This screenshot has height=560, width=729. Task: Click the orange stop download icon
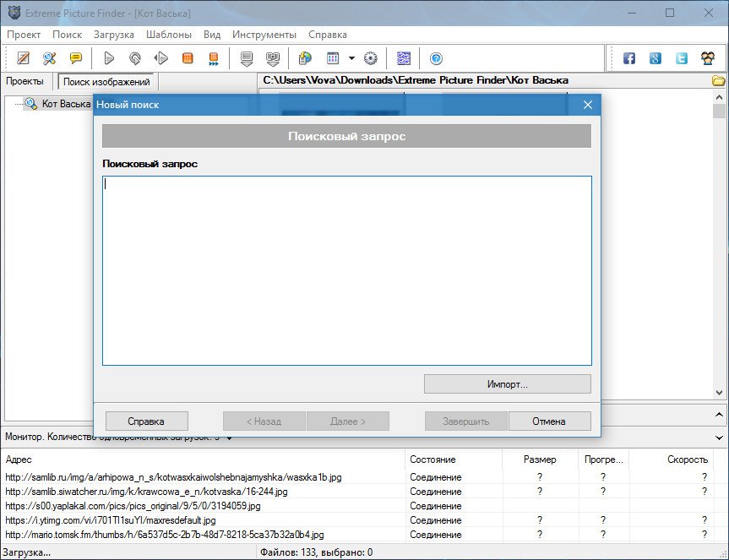(188, 58)
